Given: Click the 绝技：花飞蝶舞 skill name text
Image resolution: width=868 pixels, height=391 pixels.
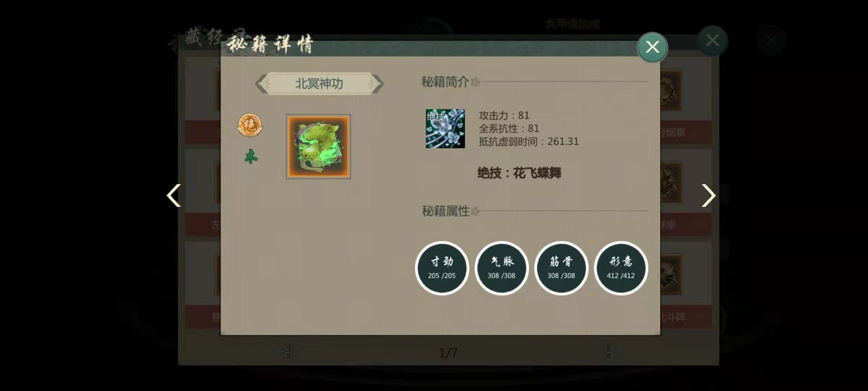Looking at the screenshot, I should [519, 173].
